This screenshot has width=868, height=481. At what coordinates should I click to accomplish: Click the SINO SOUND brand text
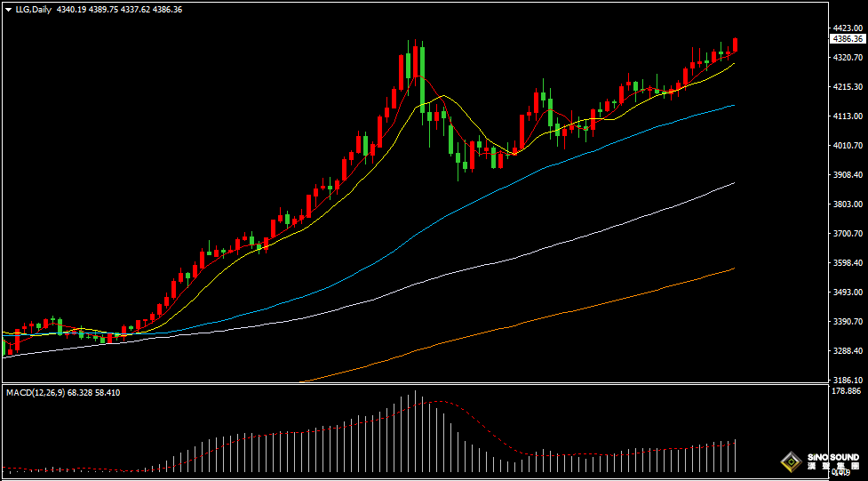point(832,458)
